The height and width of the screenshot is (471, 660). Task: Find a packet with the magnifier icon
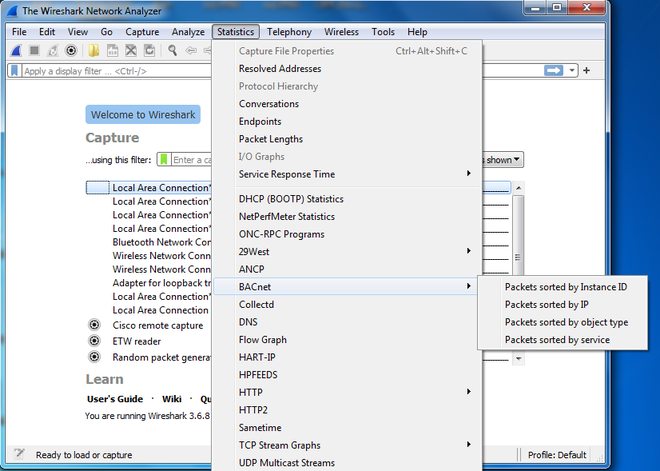tap(172, 51)
